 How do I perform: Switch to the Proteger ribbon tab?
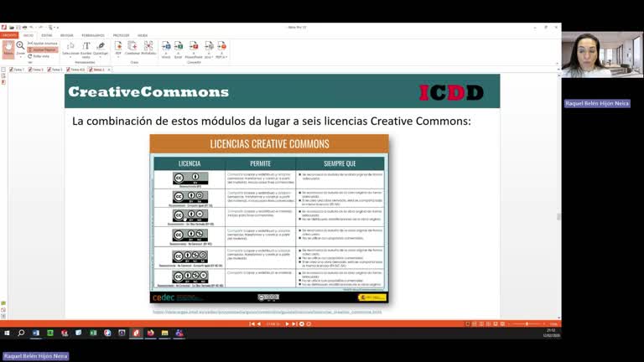tap(121, 35)
